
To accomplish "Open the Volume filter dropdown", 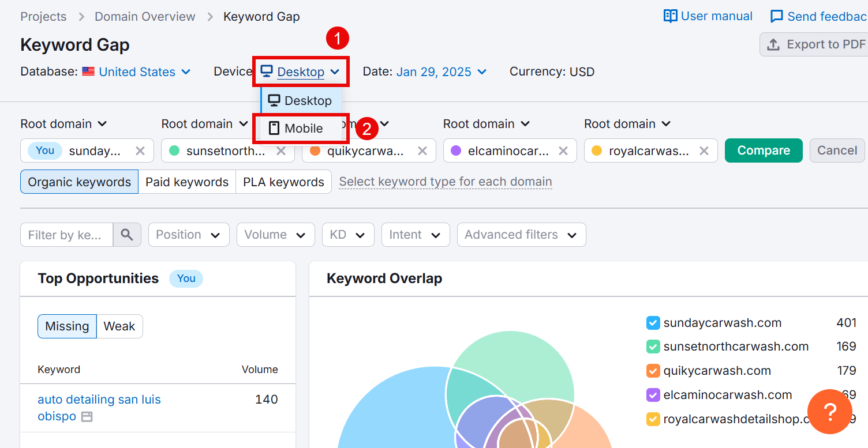I will [x=276, y=235].
